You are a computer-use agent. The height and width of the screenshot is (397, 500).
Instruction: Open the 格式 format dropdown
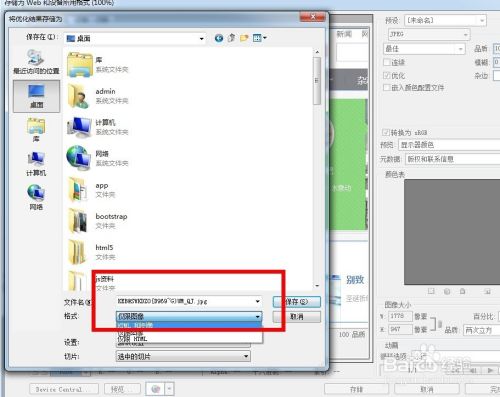coord(189,316)
